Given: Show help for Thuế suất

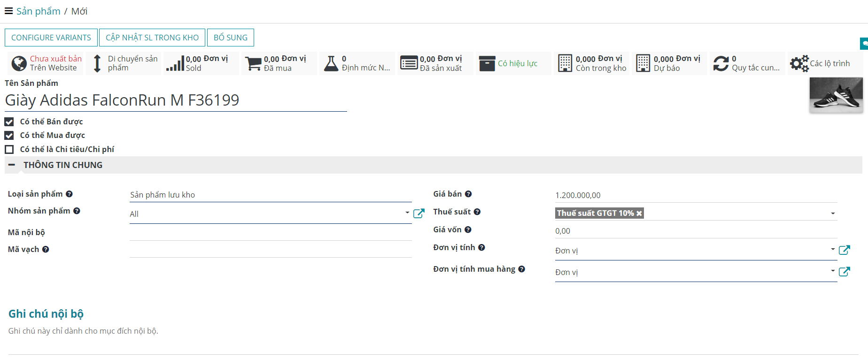Looking at the screenshot, I should (477, 212).
